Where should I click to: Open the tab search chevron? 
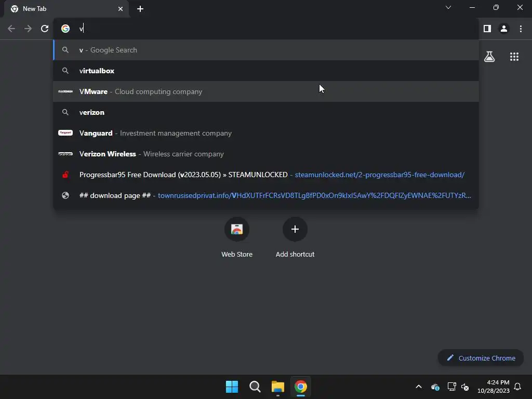coord(448,7)
